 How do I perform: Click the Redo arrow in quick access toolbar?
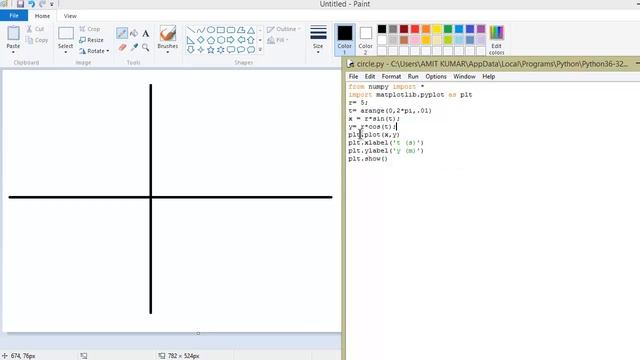point(42,4)
